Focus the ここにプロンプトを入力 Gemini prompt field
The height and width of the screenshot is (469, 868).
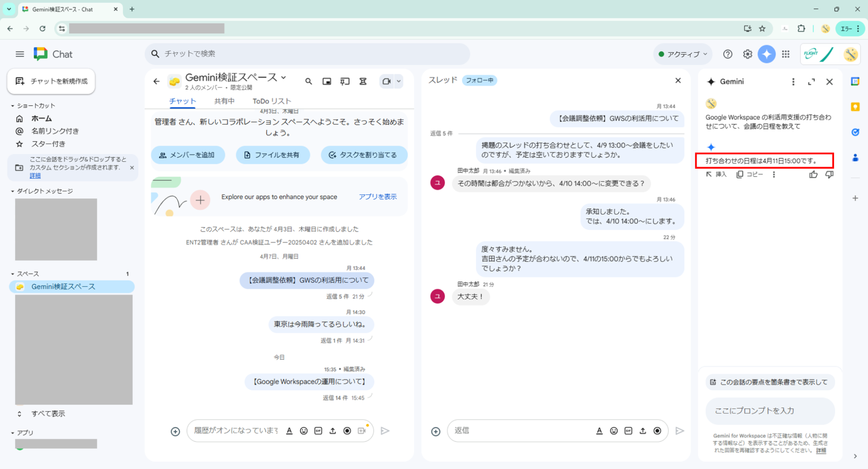pyautogui.click(x=770, y=411)
